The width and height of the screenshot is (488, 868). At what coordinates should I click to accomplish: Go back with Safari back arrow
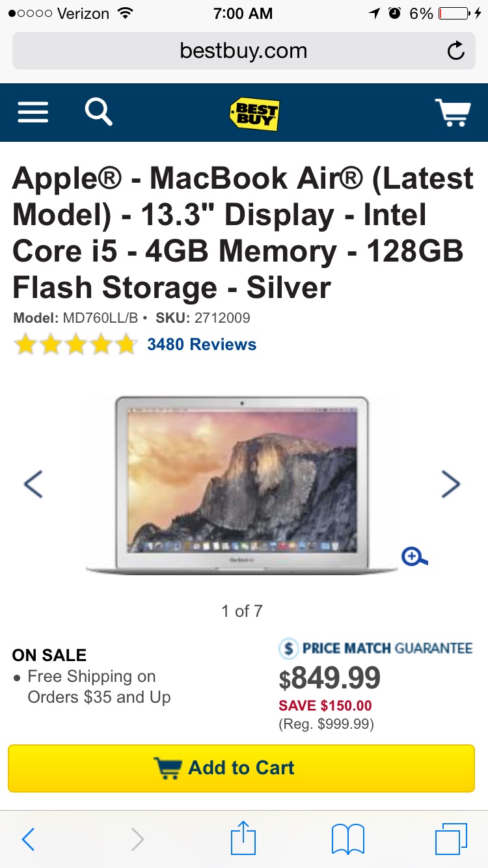click(28, 839)
